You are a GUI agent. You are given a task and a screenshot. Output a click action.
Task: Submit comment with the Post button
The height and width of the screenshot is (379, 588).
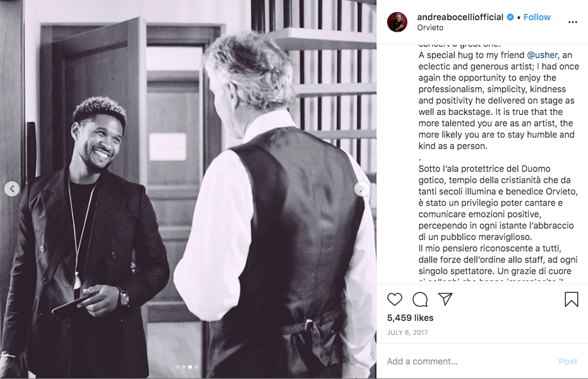click(x=568, y=361)
